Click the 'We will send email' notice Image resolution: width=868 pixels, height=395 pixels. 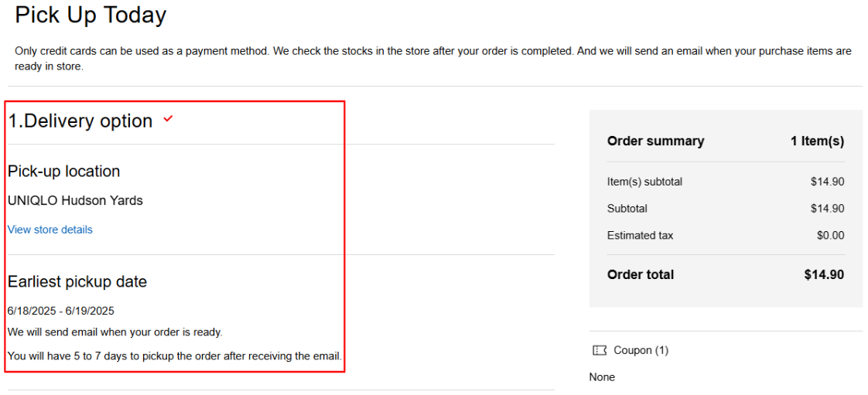[115, 332]
